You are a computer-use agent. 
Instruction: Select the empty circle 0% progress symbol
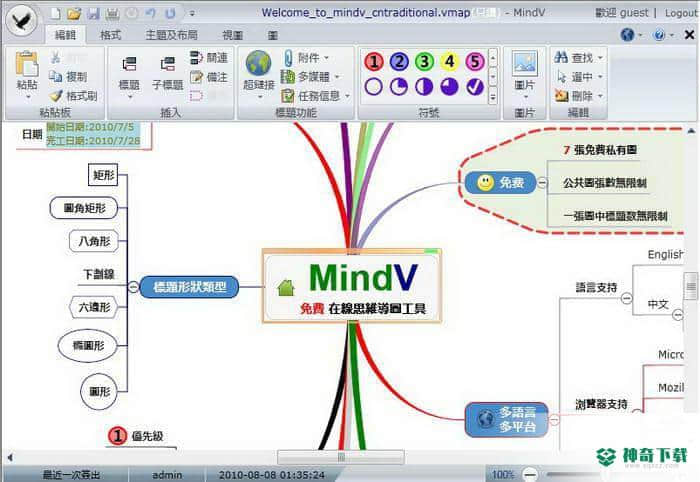point(374,87)
